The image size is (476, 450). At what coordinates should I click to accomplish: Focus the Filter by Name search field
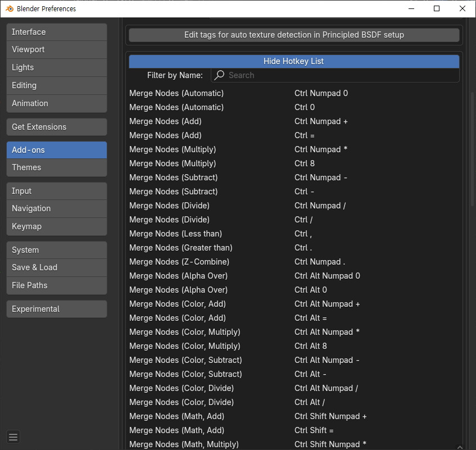click(x=335, y=75)
